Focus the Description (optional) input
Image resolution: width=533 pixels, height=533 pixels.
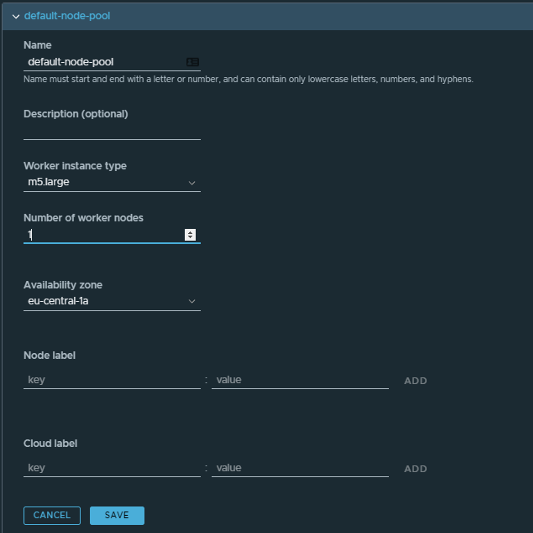point(112,131)
